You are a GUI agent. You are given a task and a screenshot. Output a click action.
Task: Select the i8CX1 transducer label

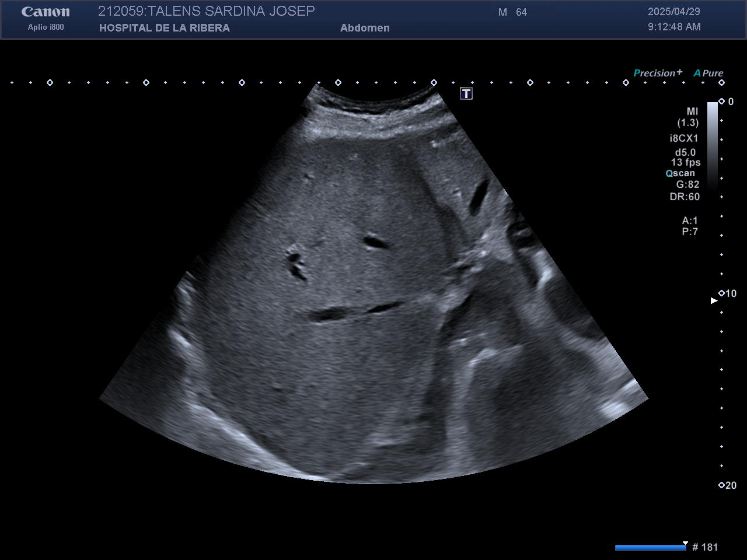(683, 138)
